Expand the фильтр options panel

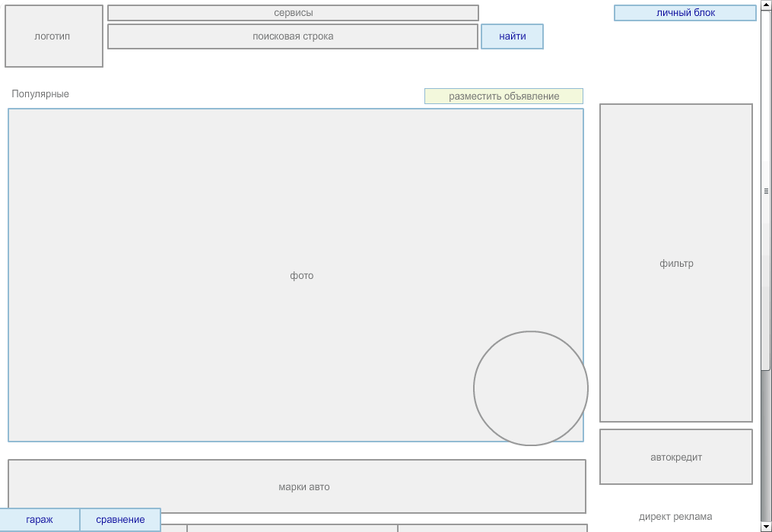[x=675, y=262]
